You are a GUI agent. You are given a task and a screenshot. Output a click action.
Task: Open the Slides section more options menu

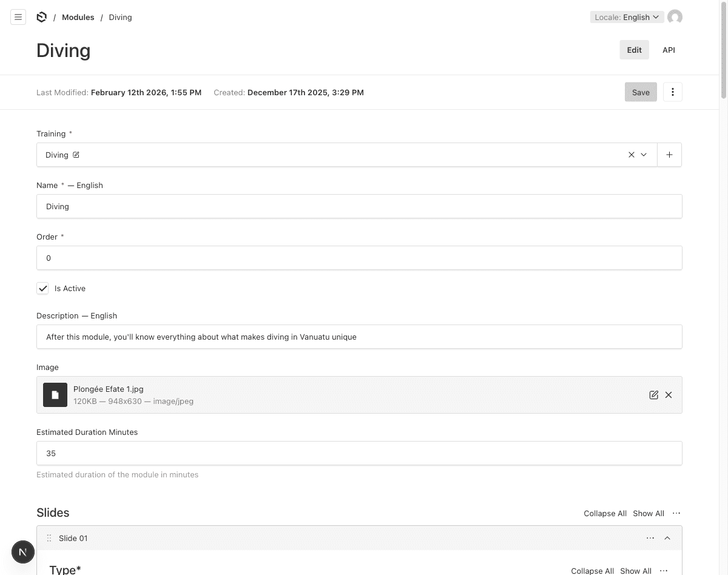tap(676, 513)
